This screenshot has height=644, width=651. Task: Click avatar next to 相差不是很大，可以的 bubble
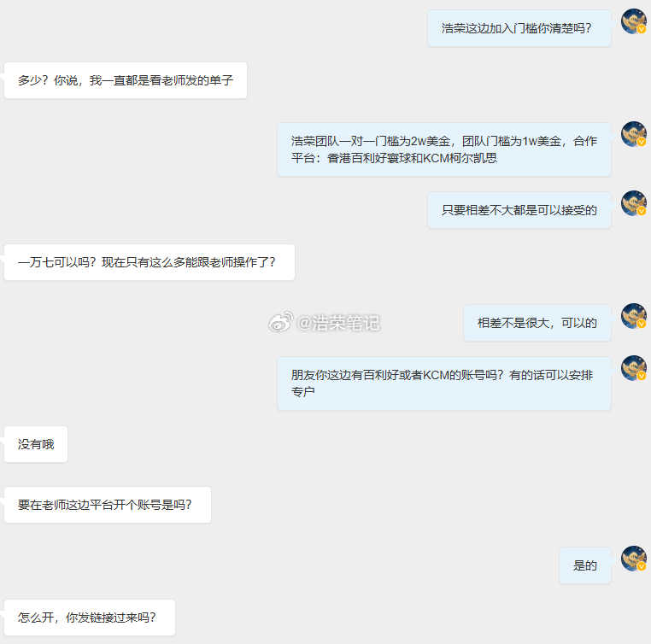tap(633, 316)
